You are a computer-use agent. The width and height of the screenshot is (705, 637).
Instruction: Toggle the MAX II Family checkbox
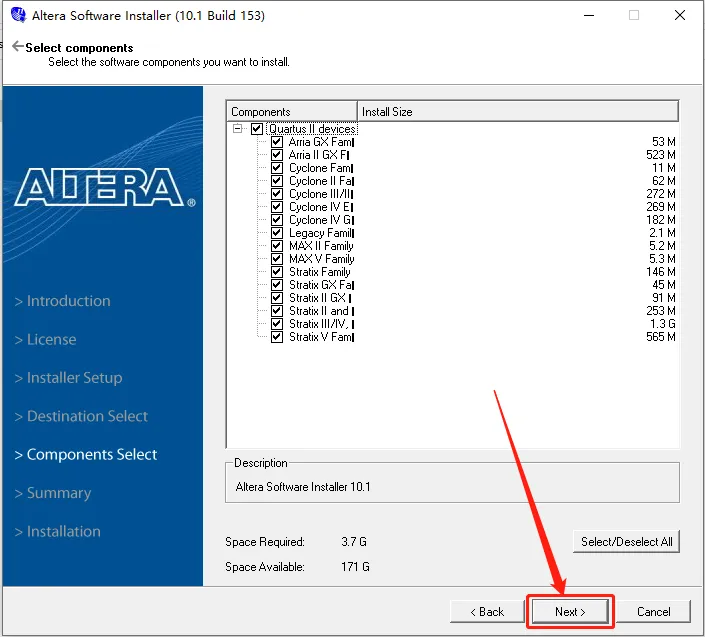pyautogui.click(x=277, y=246)
